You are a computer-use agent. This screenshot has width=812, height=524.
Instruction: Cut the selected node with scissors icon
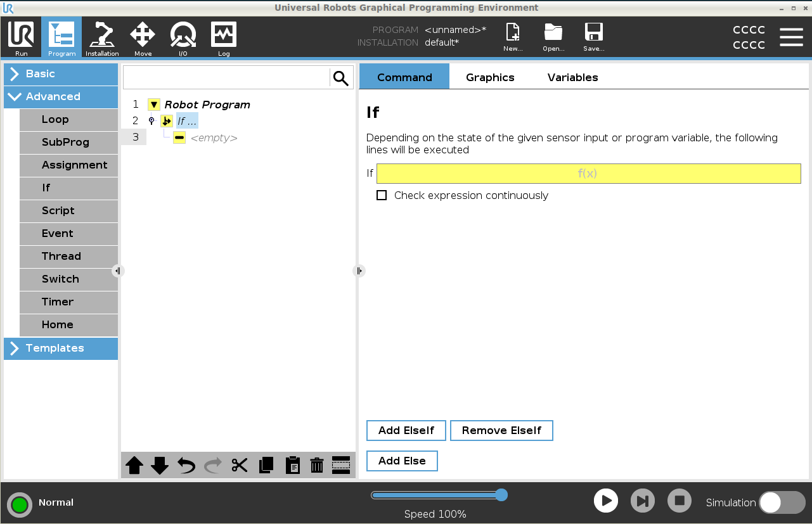239,466
